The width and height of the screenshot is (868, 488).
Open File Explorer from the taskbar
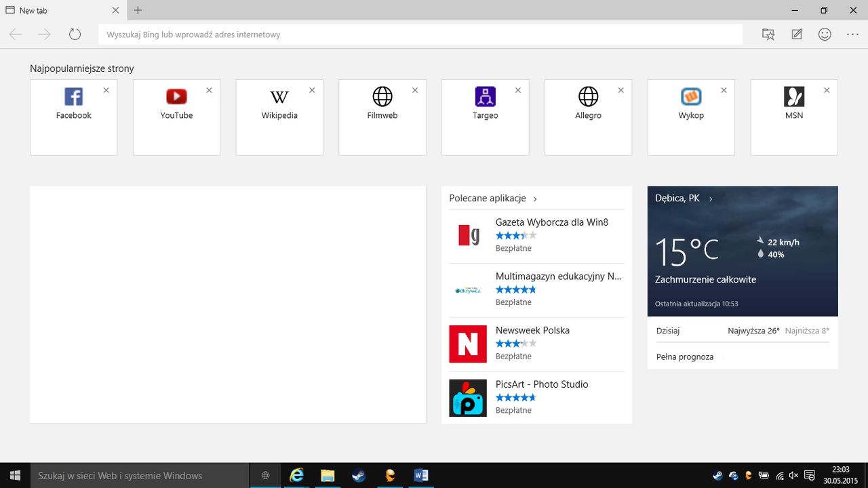328,475
